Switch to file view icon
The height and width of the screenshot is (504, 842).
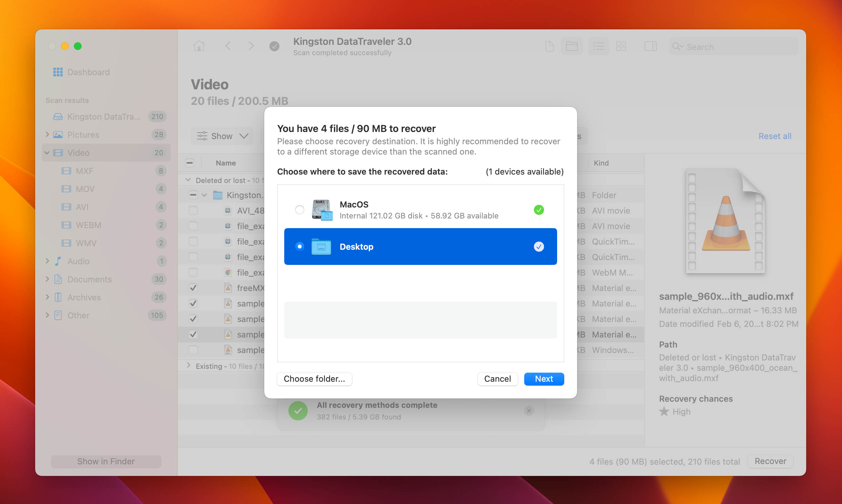click(549, 46)
